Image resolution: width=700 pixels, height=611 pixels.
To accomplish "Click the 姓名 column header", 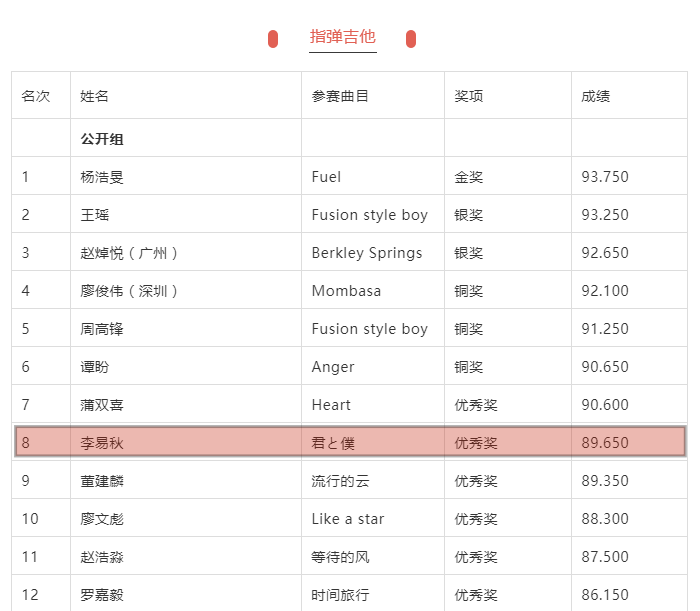I will coord(95,96).
